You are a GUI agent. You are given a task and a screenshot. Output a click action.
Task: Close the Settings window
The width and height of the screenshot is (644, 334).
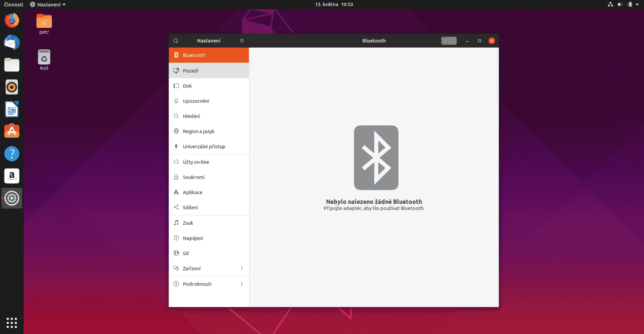[491, 41]
